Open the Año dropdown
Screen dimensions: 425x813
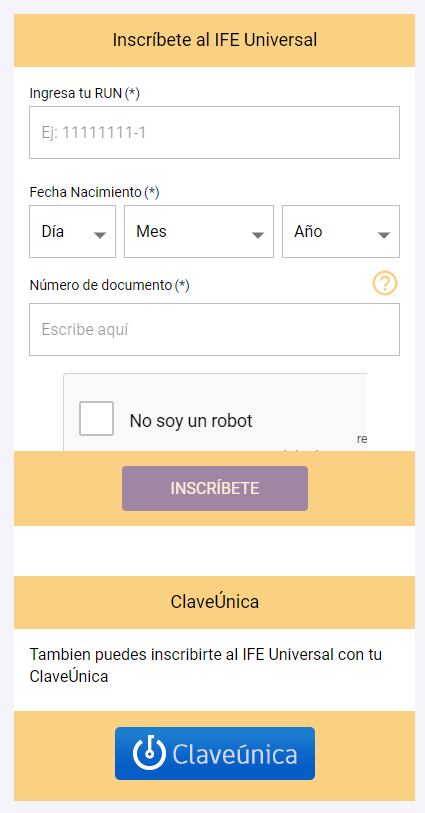point(341,231)
